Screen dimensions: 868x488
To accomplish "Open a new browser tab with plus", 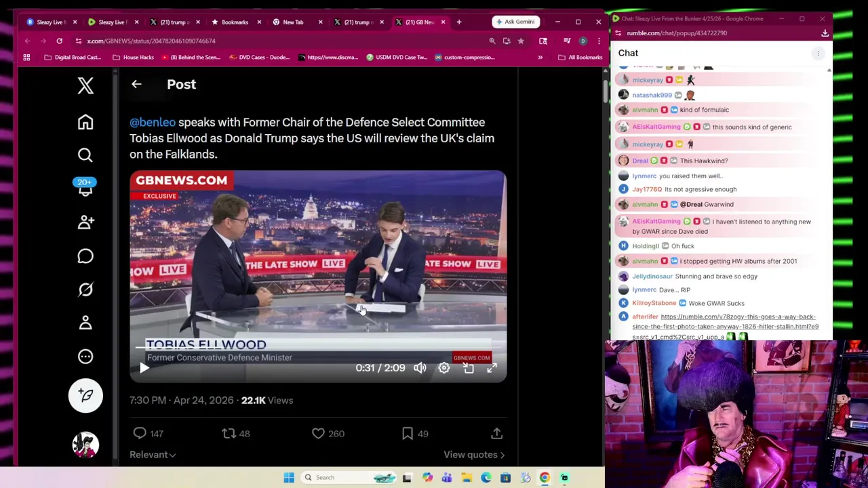I will coord(459,22).
